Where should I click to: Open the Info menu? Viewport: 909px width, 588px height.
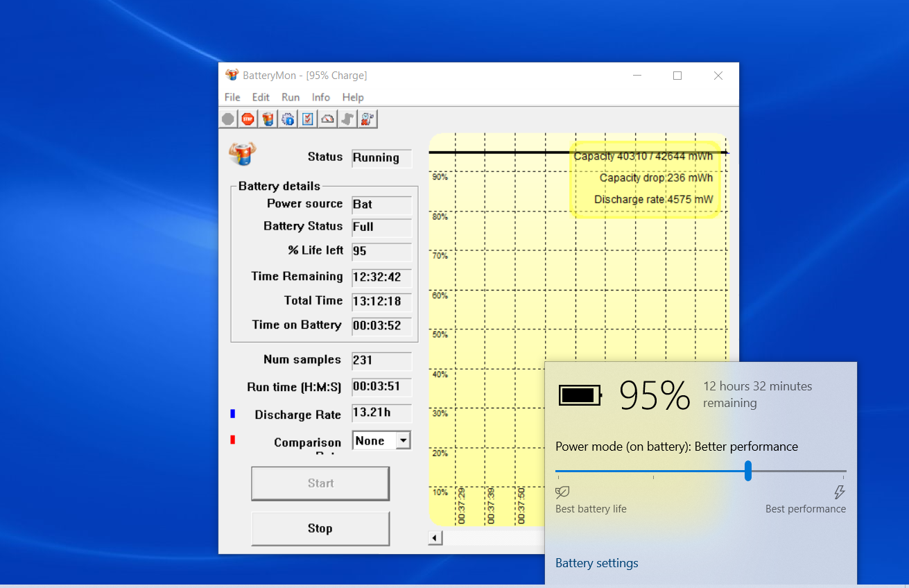321,97
